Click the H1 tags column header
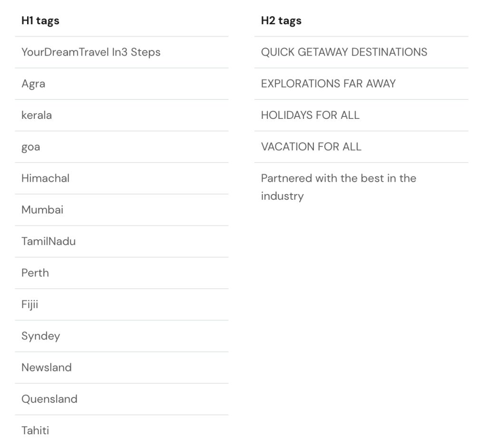Image resolution: width=487 pixels, height=448 pixels. (x=40, y=21)
